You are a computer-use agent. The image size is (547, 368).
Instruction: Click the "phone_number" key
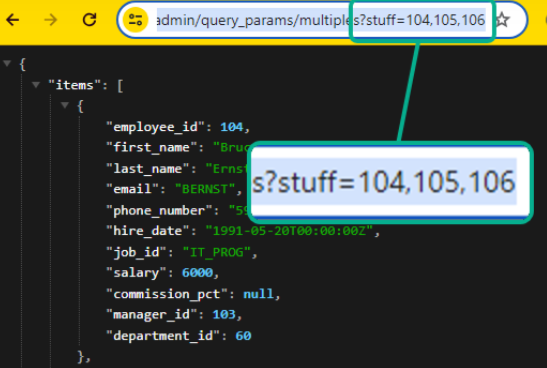(159, 211)
